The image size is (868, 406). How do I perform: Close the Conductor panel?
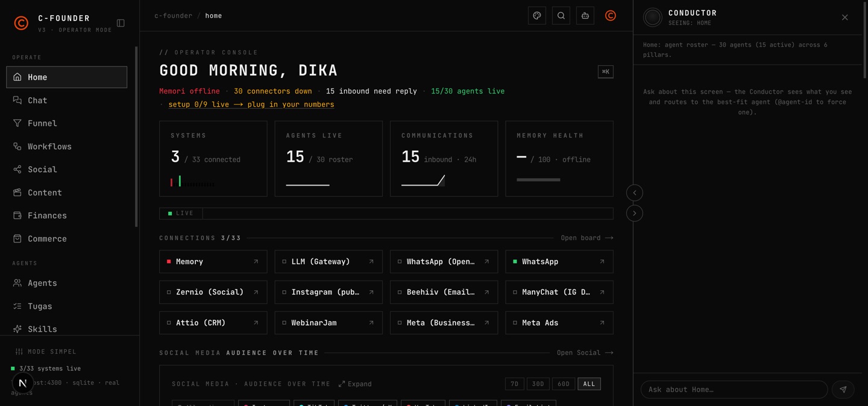click(845, 17)
